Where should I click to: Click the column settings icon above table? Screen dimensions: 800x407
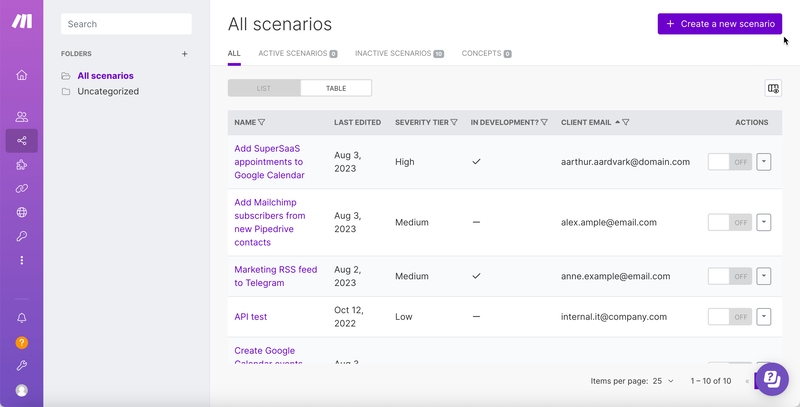point(772,88)
